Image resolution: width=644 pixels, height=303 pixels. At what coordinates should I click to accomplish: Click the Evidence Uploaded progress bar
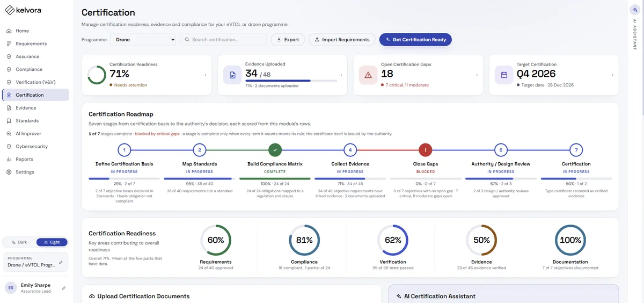click(x=291, y=81)
